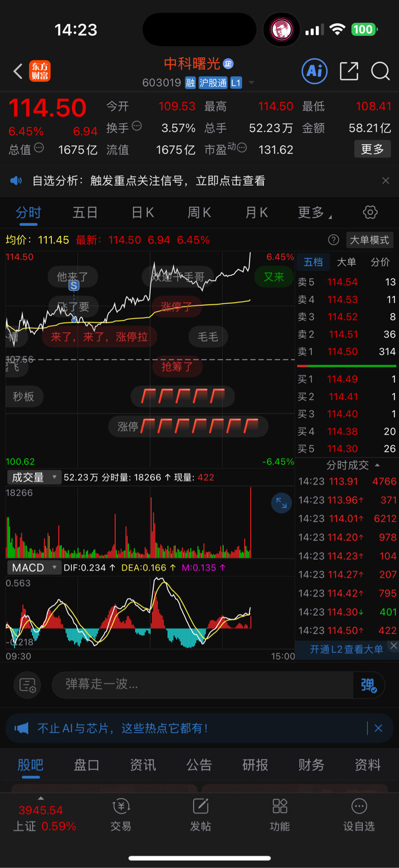Tap the share export icon
This screenshot has height=868, width=399.
click(349, 71)
